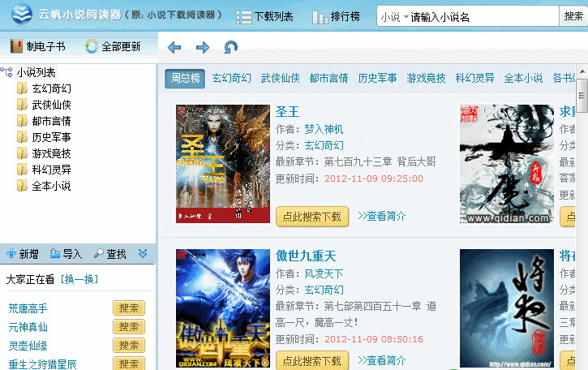The height and width of the screenshot is (370, 588).
Task: Click the novel name search input field
Action: (483, 16)
